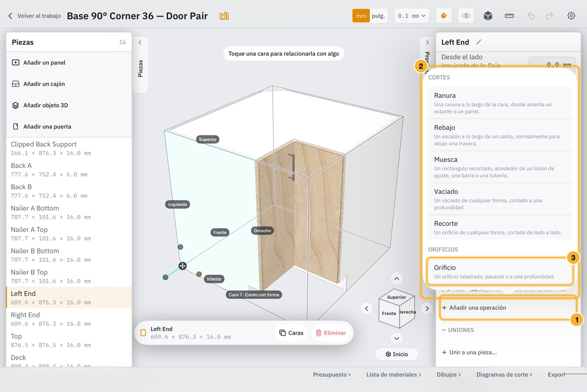Choose Ranura from the Cortes menu
The image size is (587, 392).
500,103
